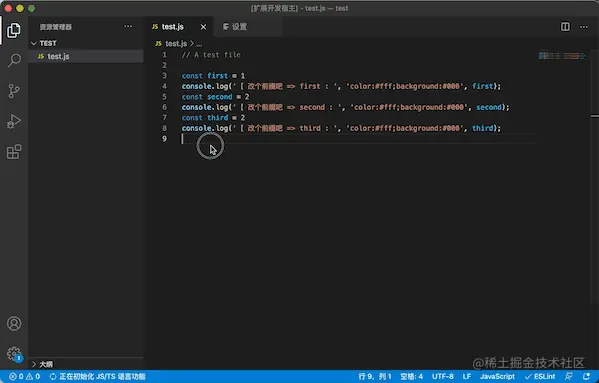Open the Manage gear icon

tap(14, 354)
